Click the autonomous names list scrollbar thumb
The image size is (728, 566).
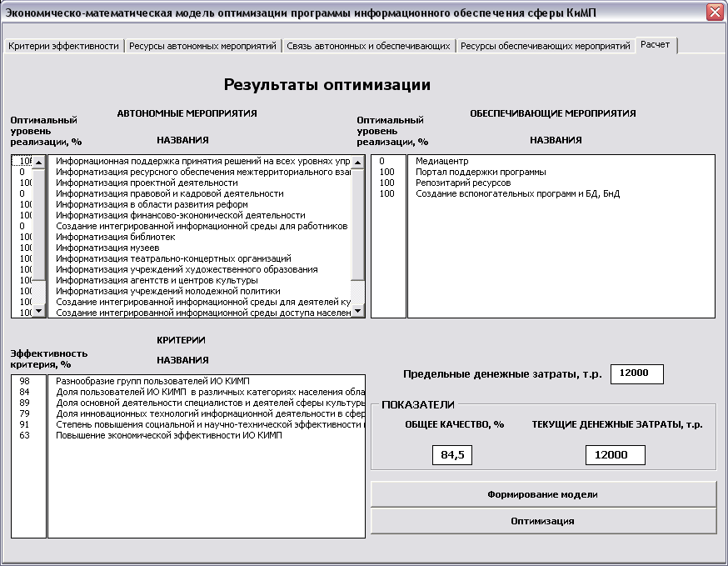click(x=357, y=224)
